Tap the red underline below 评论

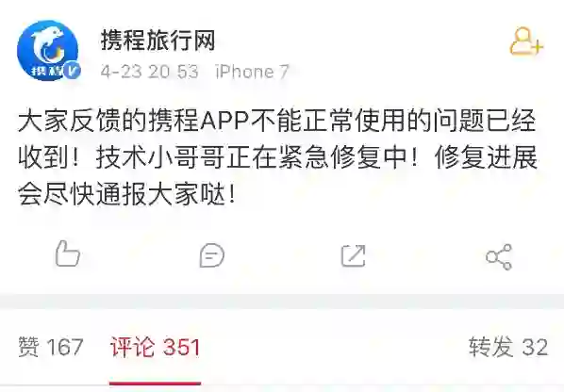pyautogui.click(x=155, y=384)
